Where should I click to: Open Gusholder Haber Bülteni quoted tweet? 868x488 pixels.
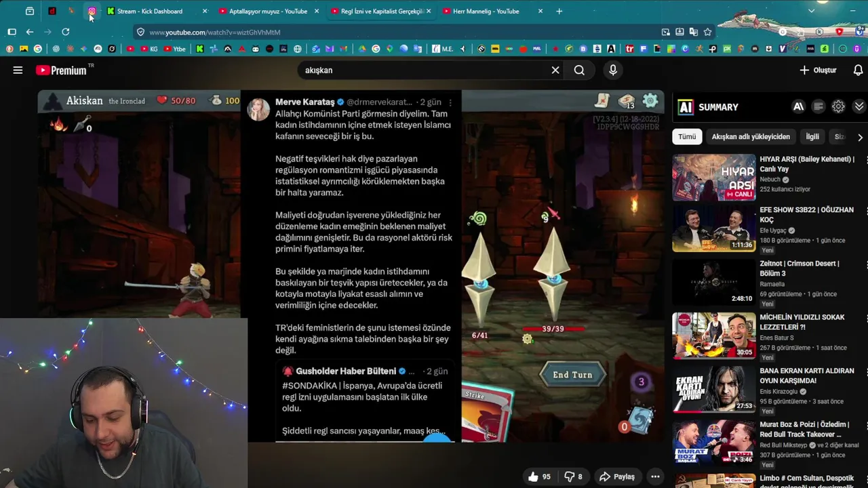tap(365, 401)
